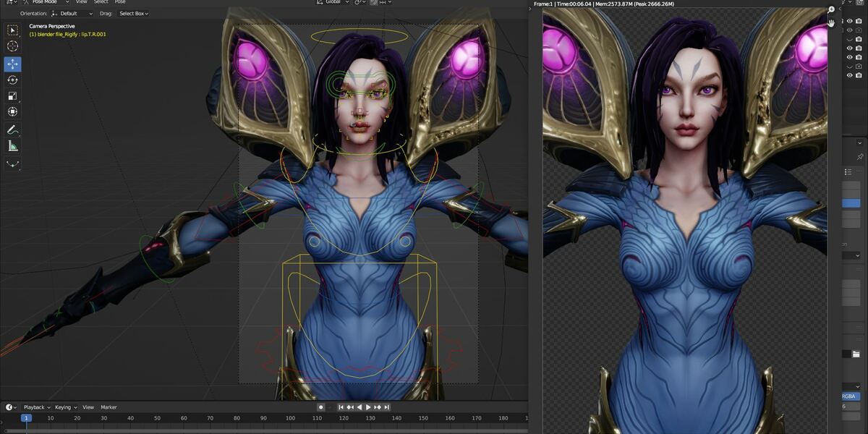
Task: Jump to previous keyframe
Action: 350,407
